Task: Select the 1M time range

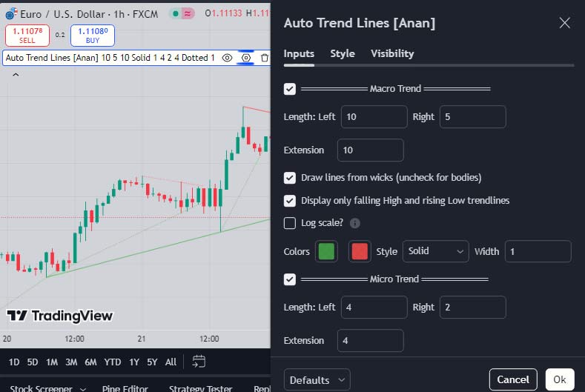Action: point(52,362)
